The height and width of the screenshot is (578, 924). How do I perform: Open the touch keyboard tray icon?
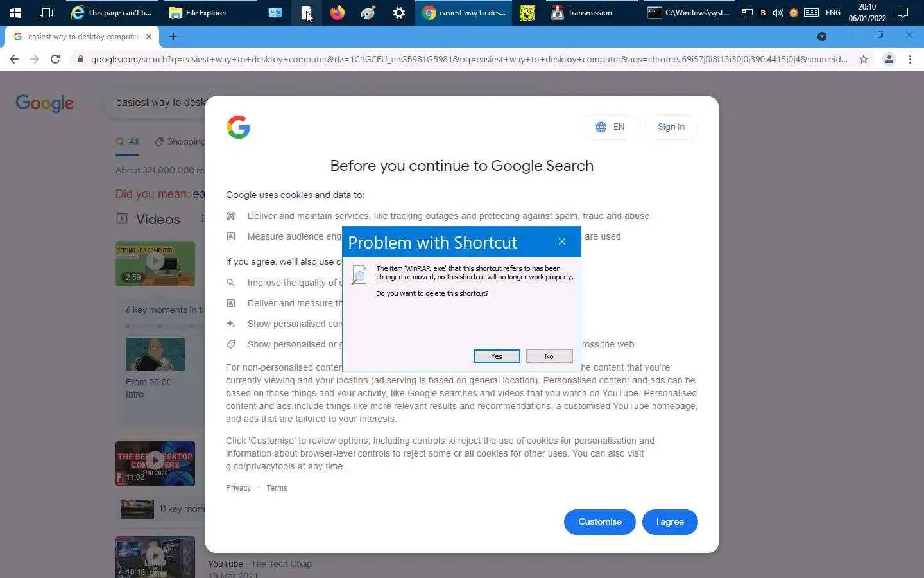click(812, 12)
